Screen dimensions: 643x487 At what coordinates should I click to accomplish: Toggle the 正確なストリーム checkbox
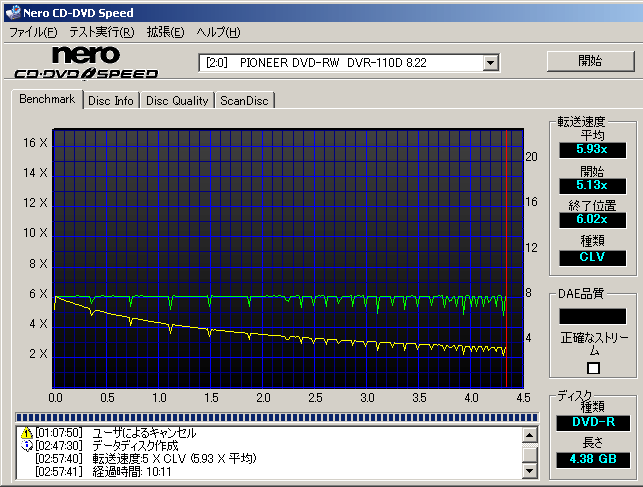point(593,368)
